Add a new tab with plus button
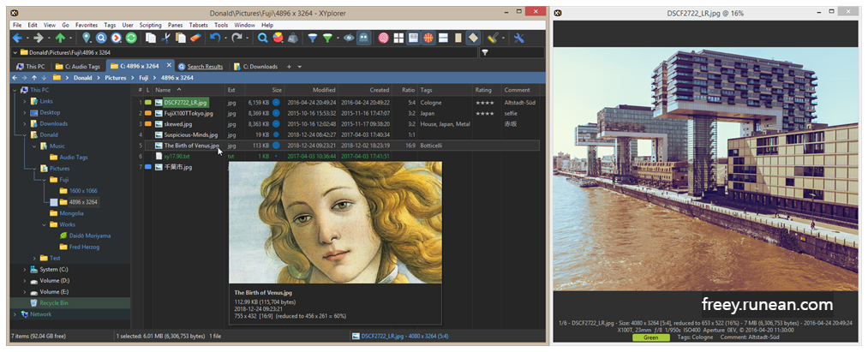 tap(289, 67)
